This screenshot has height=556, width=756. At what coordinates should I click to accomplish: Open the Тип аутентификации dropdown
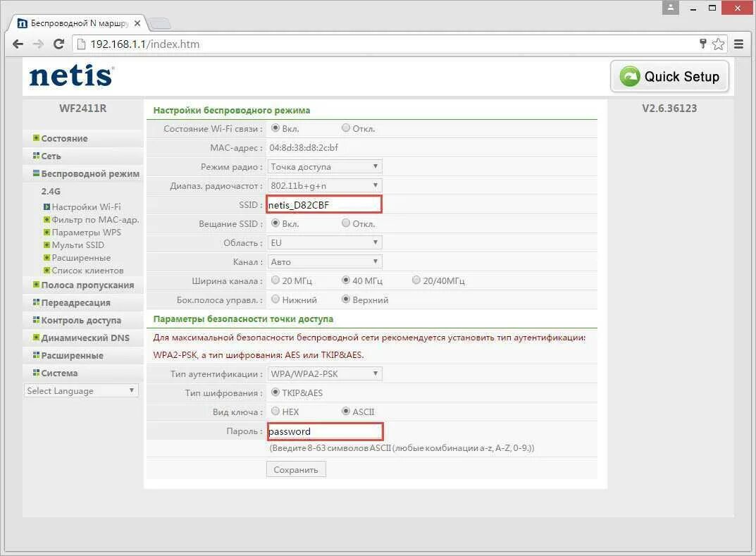325,373
